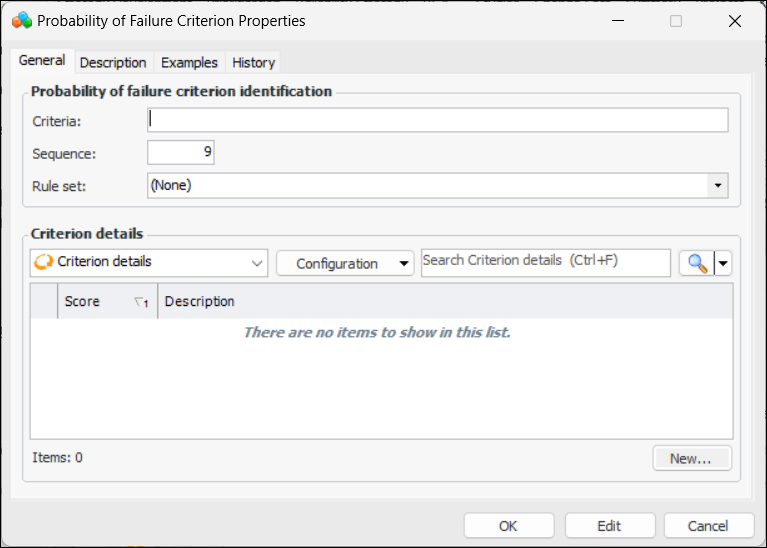Close the Criterion Properties dialog window
Image resolution: width=767 pixels, height=548 pixels.
coord(735,20)
